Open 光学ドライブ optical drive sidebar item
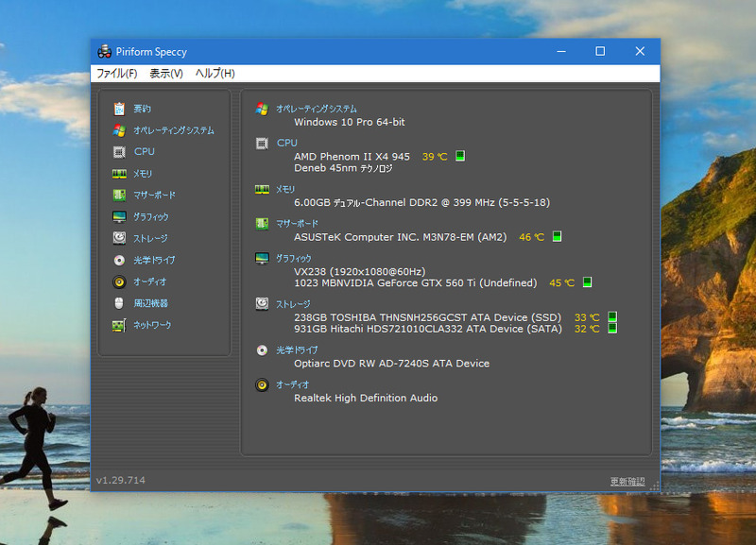This screenshot has height=545, width=756. [154, 260]
